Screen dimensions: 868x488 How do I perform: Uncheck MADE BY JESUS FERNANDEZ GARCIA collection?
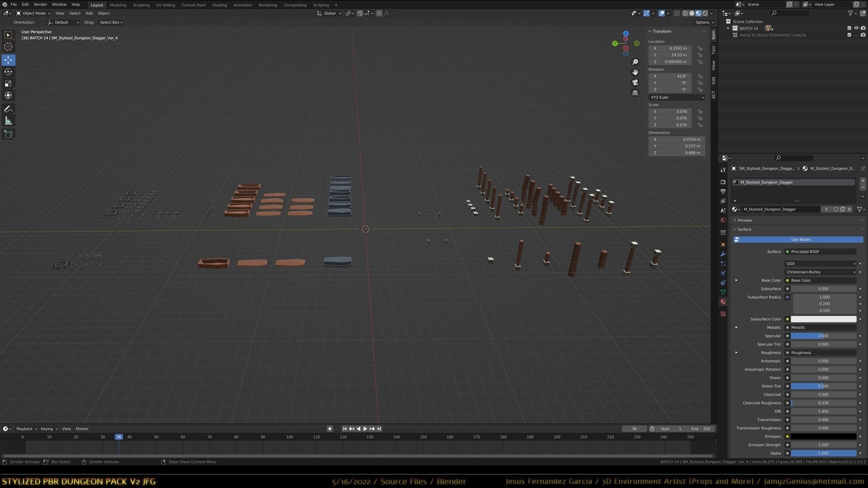pos(849,35)
